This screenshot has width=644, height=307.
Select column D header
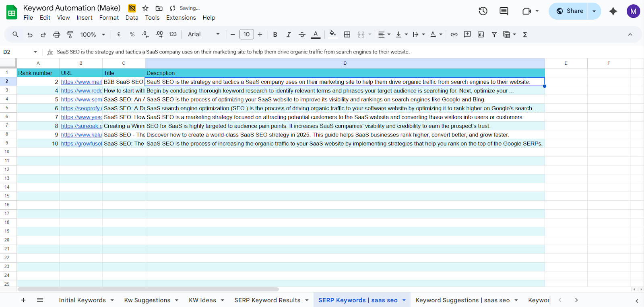tap(345, 63)
